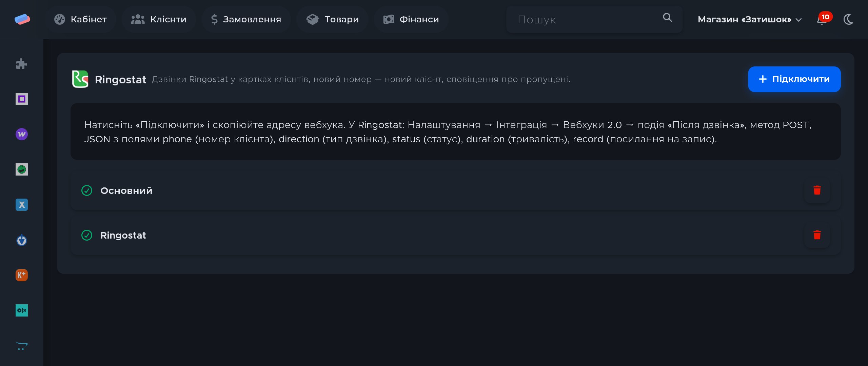Open the purple round W integration icon
The width and height of the screenshot is (868, 366).
21,134
